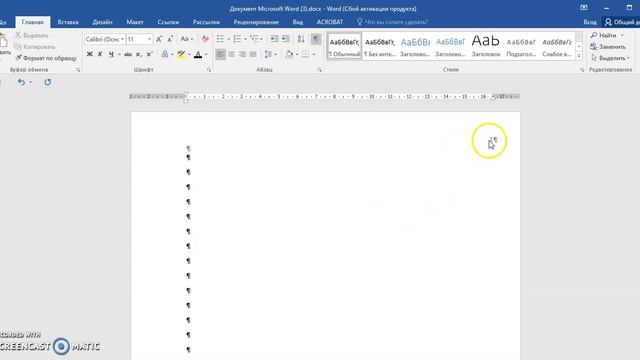Copy selection with Копировать
Image resolution: width=640 pixels, height=360 pixels.
click(35, 47)
